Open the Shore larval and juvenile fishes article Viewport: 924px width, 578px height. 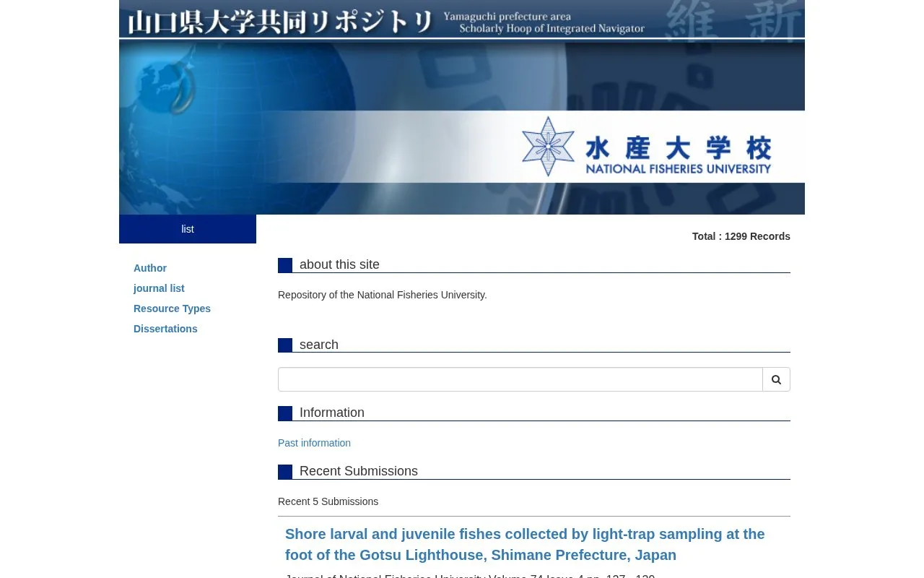(525, 545)
